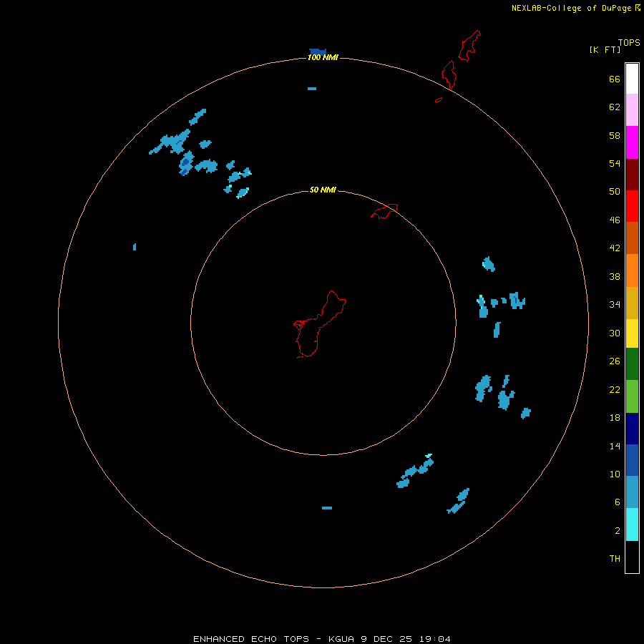Click the 50 NMI range ring label
This screenshot has height=644, width=644.
click(x=323, y=190)
